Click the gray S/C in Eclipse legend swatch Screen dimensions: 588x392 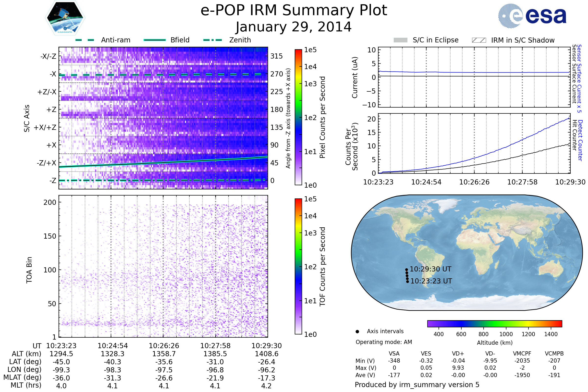pos(401,40)
